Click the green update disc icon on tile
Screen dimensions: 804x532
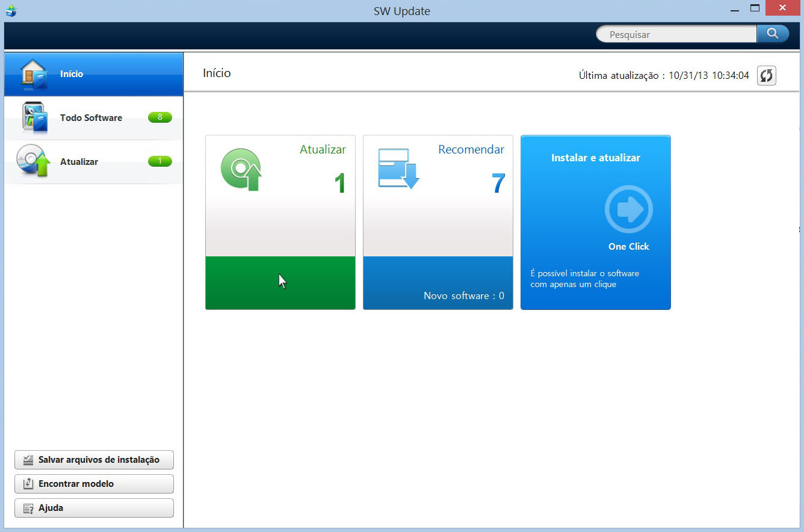coord(241,170)
